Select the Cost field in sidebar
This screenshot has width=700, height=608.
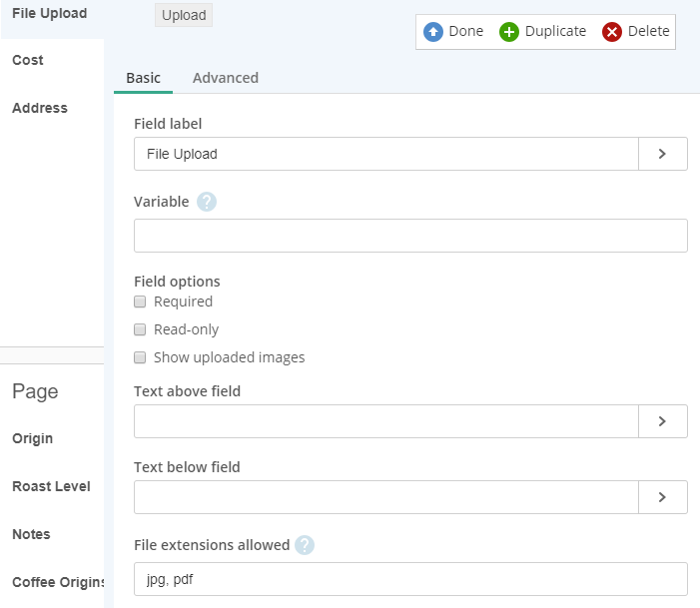pyautogui.click(x=28, y=60)
